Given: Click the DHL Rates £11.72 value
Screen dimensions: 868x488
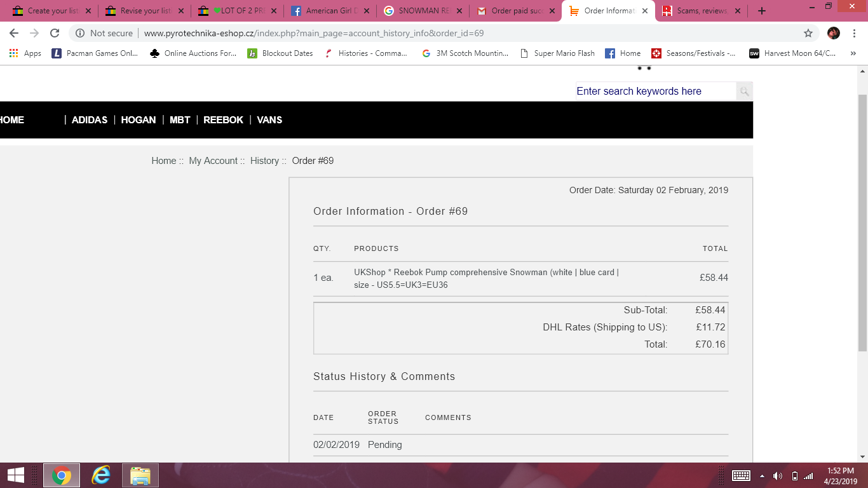Looking at the screenshot, I should [x=710, y=327].
